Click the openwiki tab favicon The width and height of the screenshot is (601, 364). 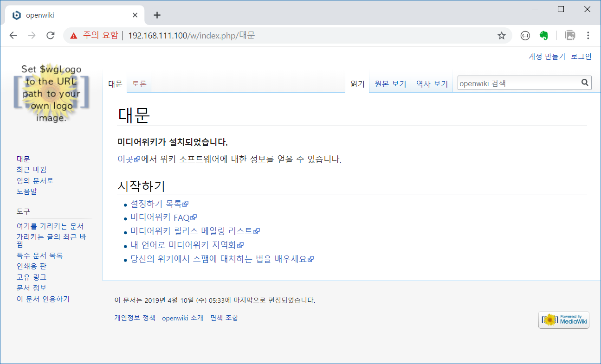17,15
